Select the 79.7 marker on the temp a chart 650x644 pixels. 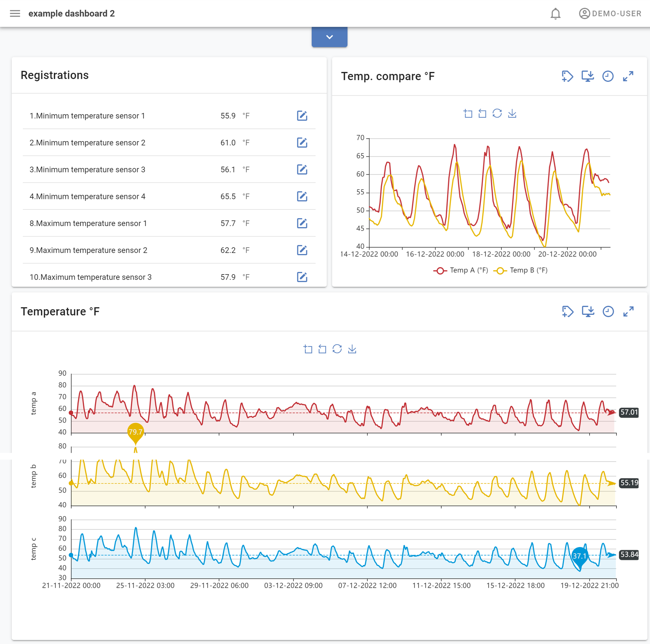coord(136,432)
